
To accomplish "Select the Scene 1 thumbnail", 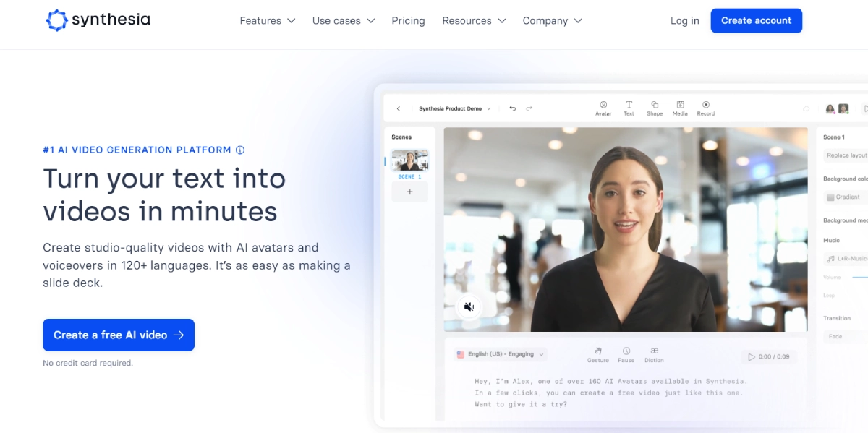I will click(x=409, y=160).
